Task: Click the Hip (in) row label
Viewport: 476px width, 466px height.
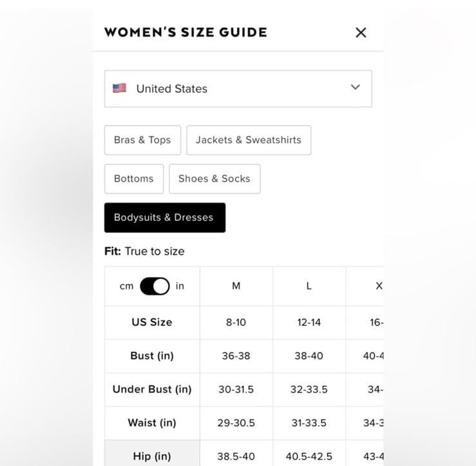Action: tap(152, 456)
